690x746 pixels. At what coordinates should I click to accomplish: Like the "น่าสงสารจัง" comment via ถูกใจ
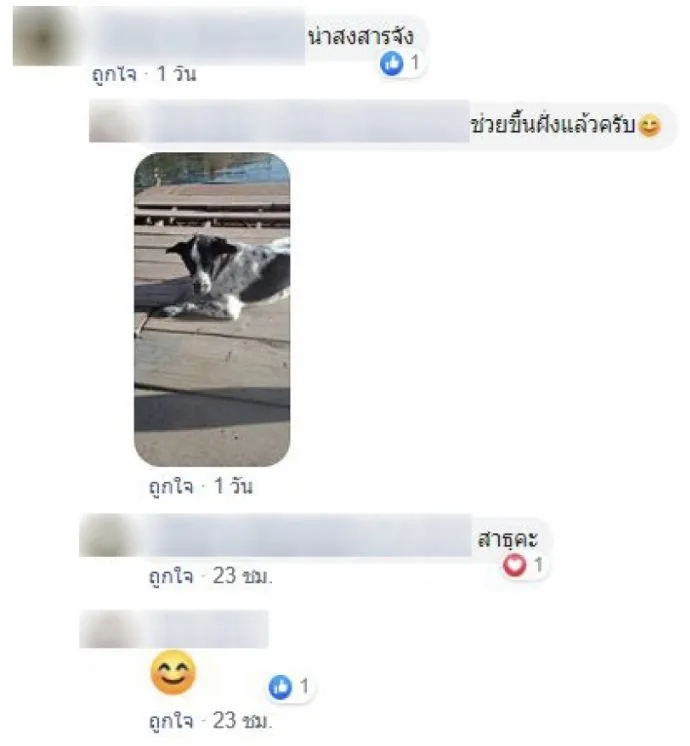pos(114,75)
